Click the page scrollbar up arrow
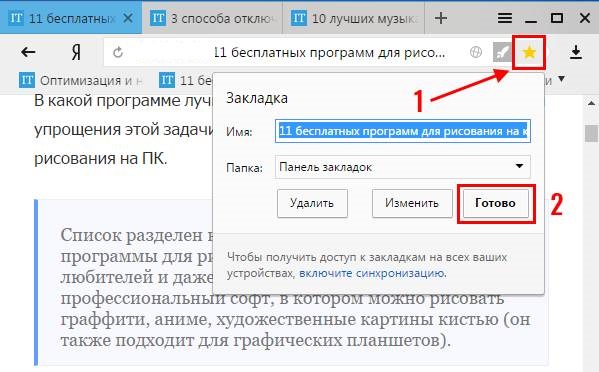 (x=591, y=103)
